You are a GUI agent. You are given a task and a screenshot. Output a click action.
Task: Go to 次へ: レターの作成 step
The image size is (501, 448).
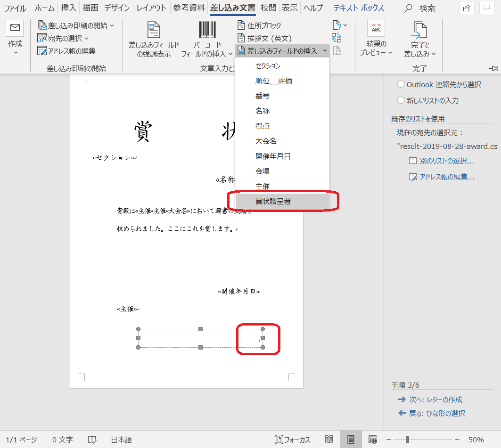click(x=430, y=399)
